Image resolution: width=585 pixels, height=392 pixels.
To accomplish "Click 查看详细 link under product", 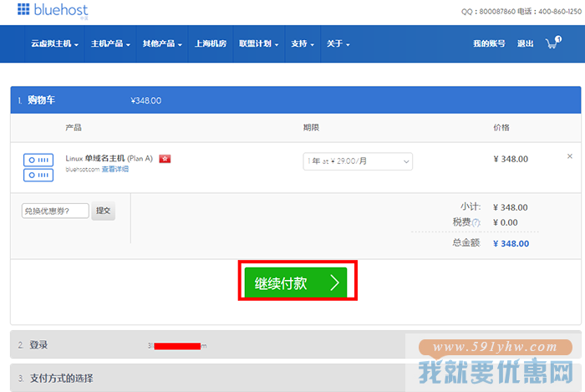I will pyautogui.click(x=115, y=170).
